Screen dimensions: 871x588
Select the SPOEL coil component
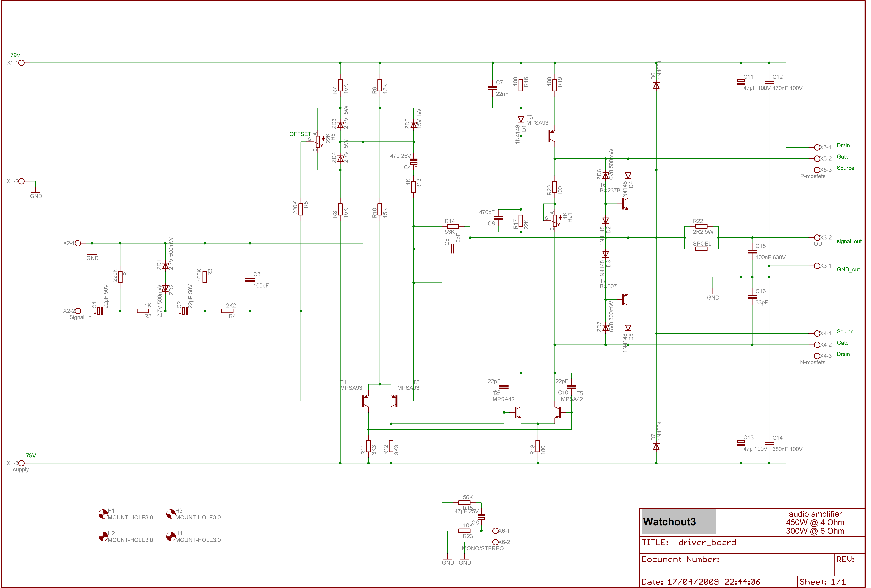click(x=701, y=249)
